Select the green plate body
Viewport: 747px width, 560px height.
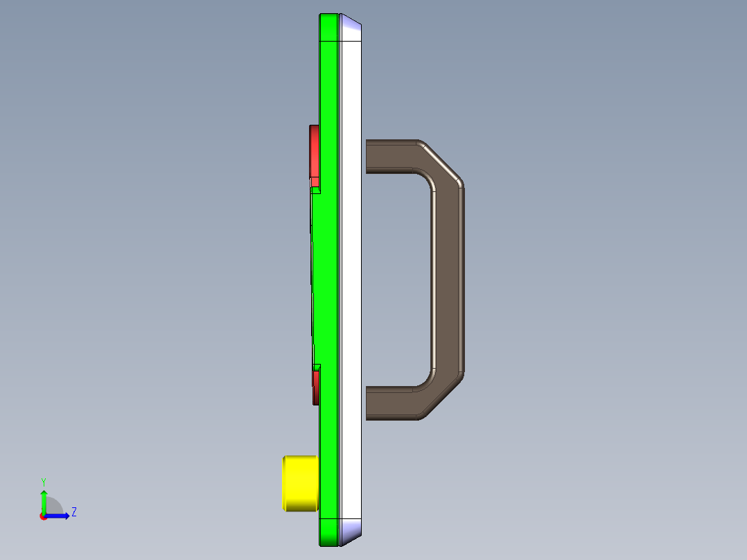326,277
